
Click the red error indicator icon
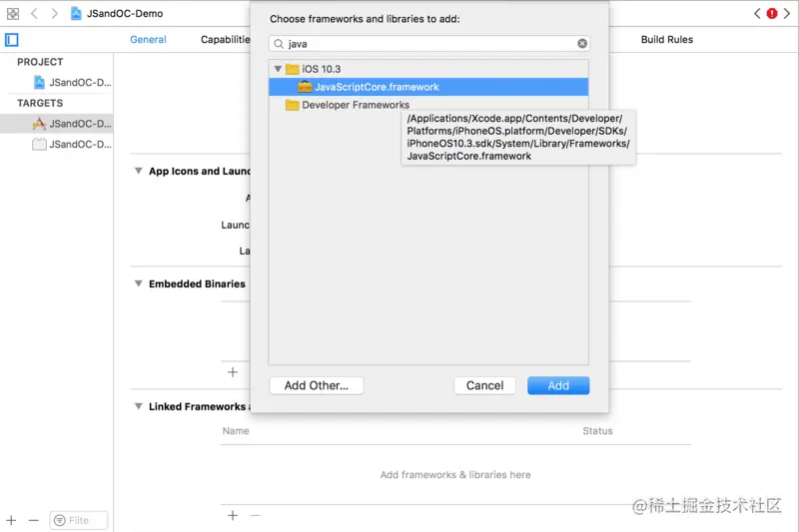(772, 14)
